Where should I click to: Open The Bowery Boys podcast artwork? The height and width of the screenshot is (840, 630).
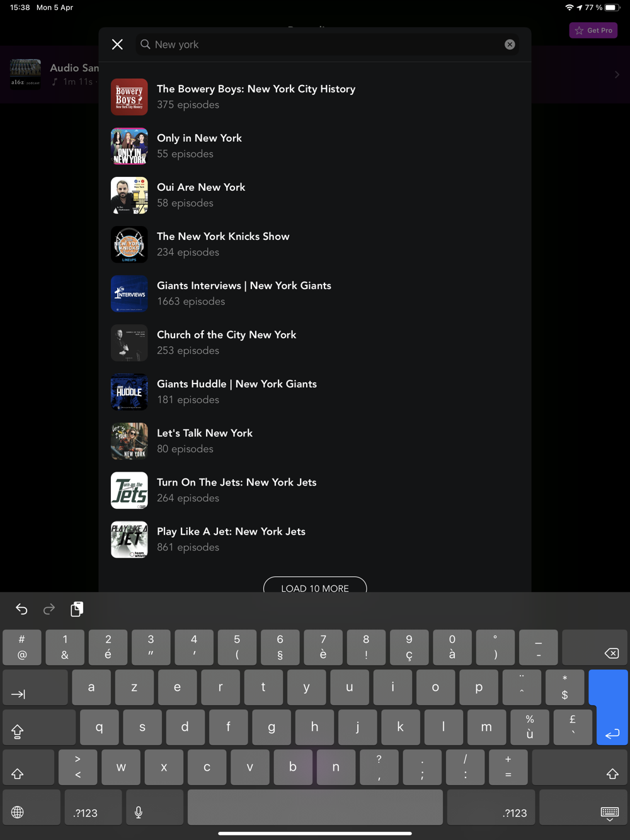click(129, 97)
